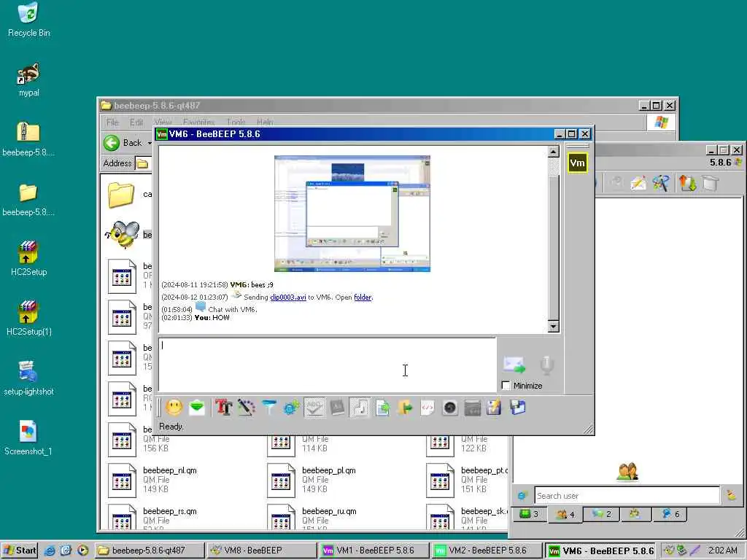747x560 pixels.
Task: Click Internet Explorer quick launch icon
Action: pyautogui.click(x=49, y=551)
